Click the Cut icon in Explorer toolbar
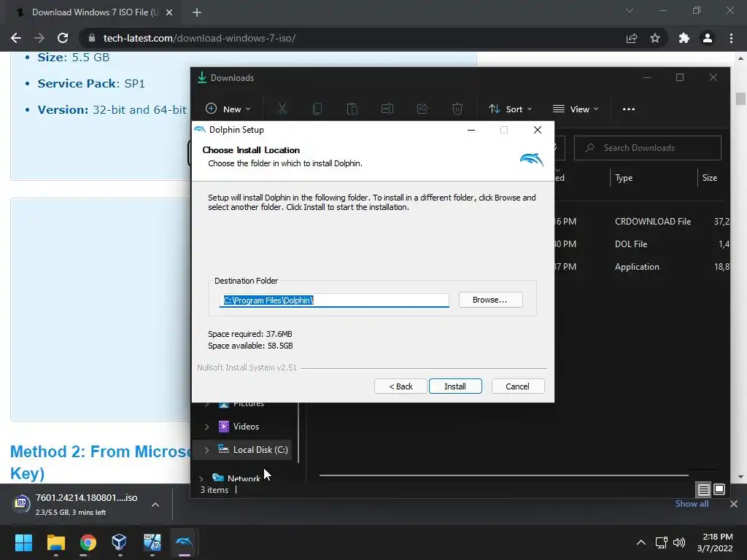 pyautogui.click(x=282, y=109)
